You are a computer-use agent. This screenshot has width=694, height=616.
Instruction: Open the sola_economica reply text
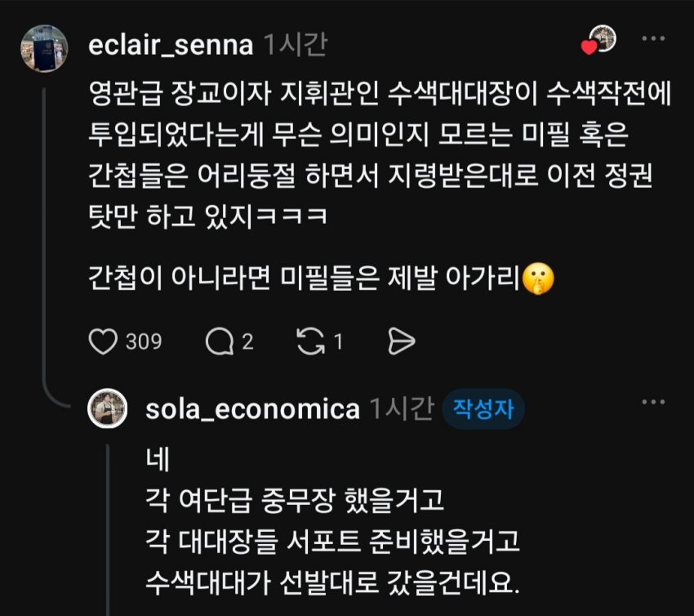tap(332, 522)
